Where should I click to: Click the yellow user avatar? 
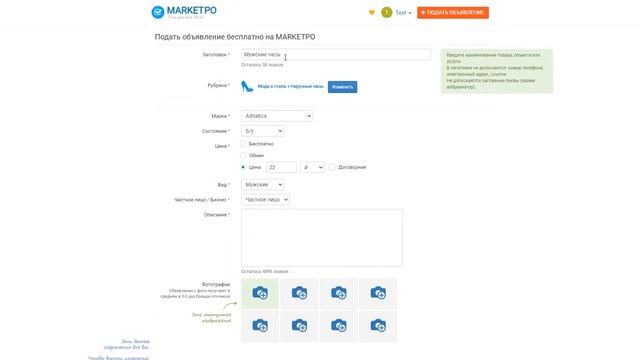click(x=387, y=13)
